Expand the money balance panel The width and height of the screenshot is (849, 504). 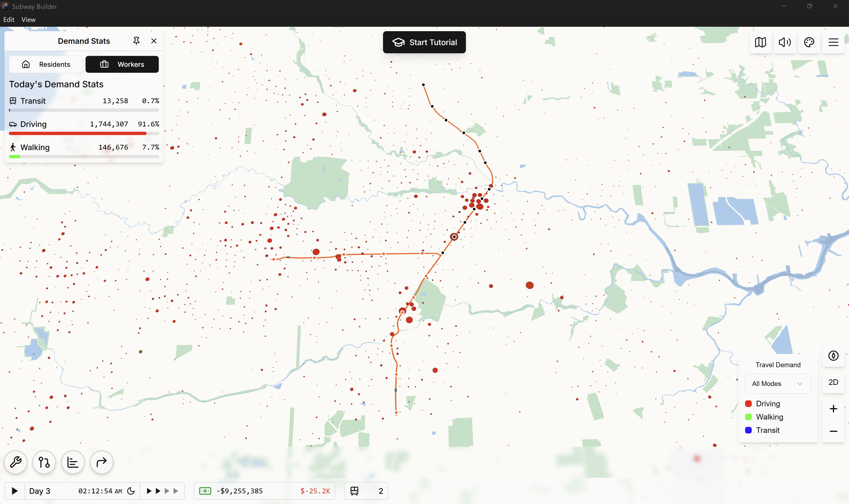pos(264,491)
